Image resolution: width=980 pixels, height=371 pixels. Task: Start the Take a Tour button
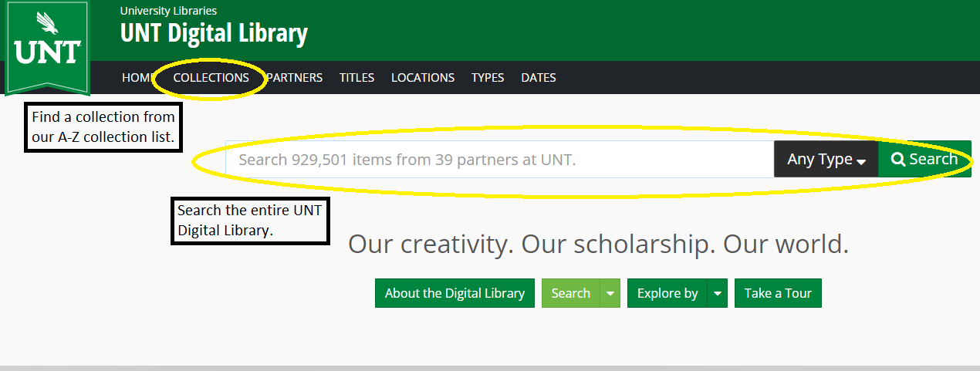778,293
